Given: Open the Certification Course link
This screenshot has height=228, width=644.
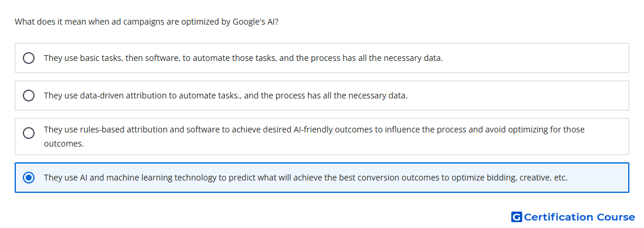Looking at the screenshot, I should click(573, 217).
